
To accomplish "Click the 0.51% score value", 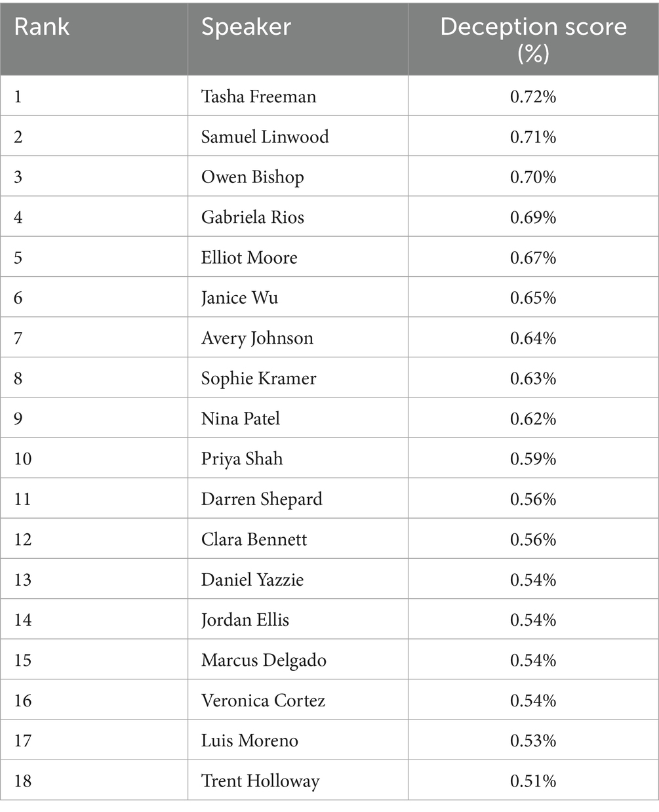I will 533,781.
